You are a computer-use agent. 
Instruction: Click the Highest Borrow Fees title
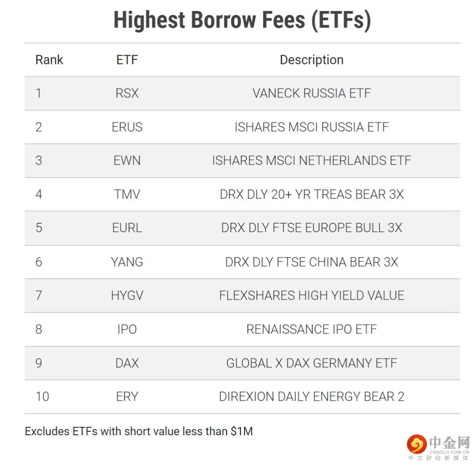tap(242, 20)
